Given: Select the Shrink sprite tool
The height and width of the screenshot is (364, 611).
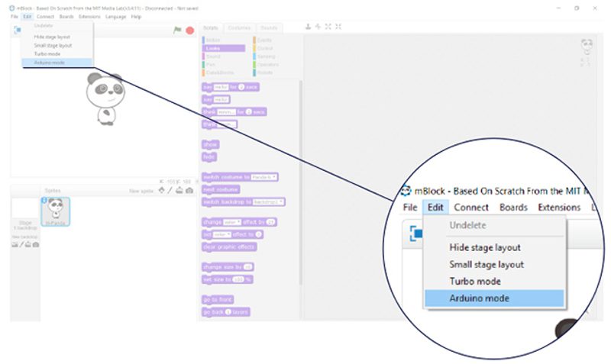Looking at the screenshot, I should 338,27.
